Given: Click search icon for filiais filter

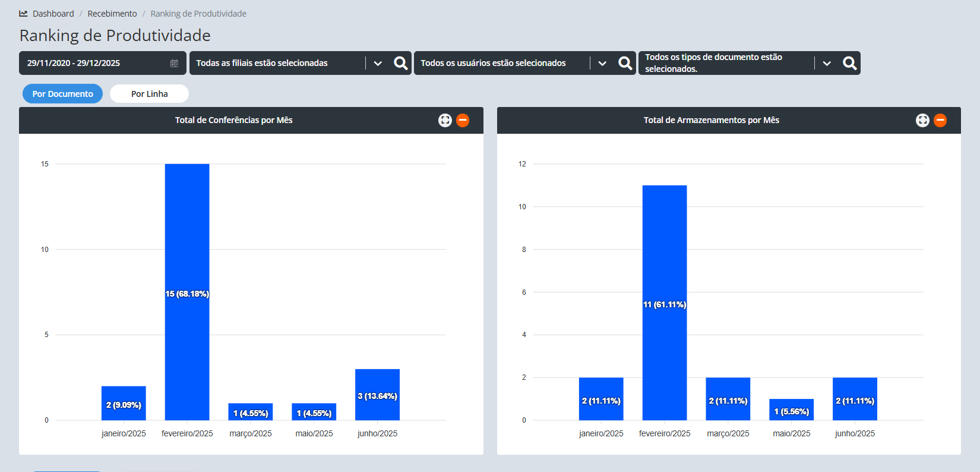Looking at the screenshot, I should (401, 63).
